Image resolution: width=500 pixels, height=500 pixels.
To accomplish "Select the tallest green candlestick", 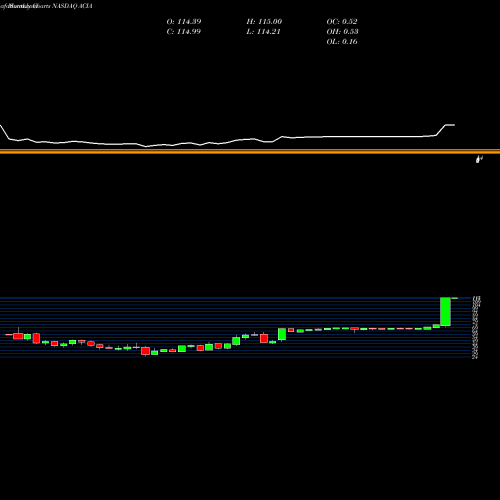I will pos(445,312).
